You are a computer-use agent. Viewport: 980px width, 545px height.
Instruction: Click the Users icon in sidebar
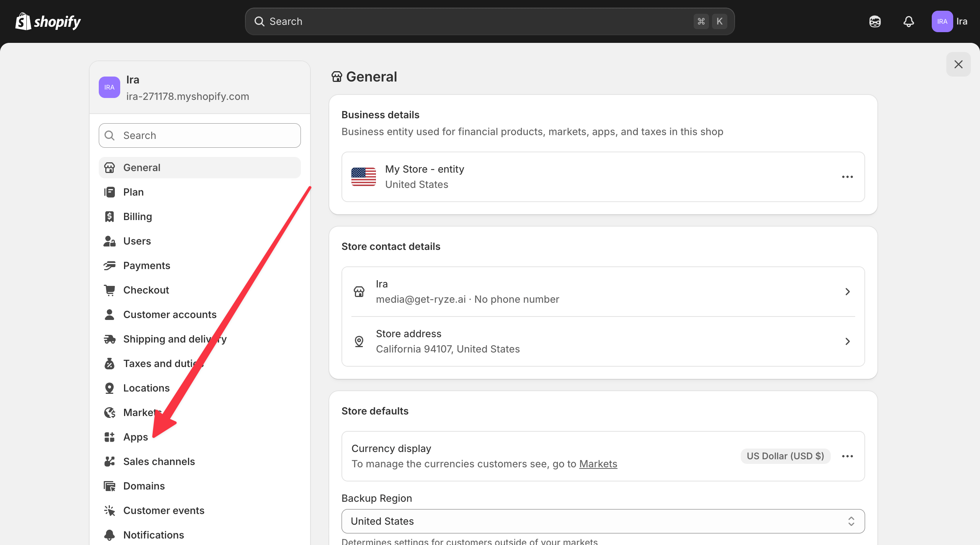109,241
